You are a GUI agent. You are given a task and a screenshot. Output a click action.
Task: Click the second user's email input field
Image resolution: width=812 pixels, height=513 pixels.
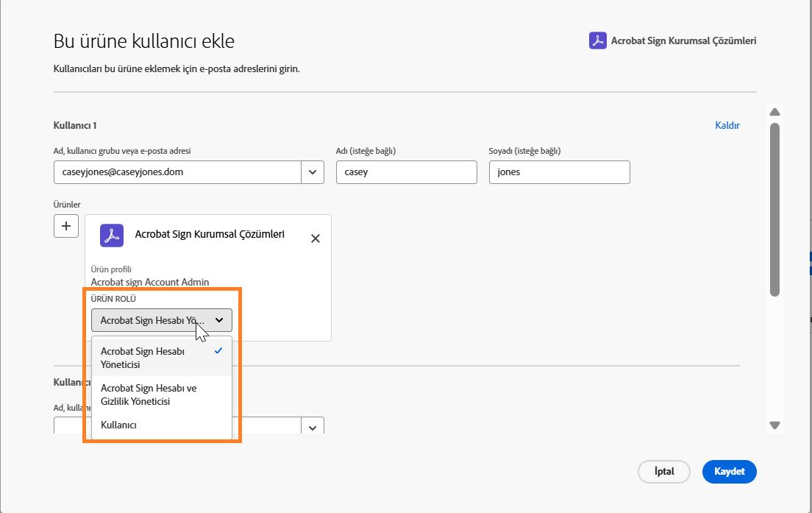pyautogui.click(x=177, y=428)
